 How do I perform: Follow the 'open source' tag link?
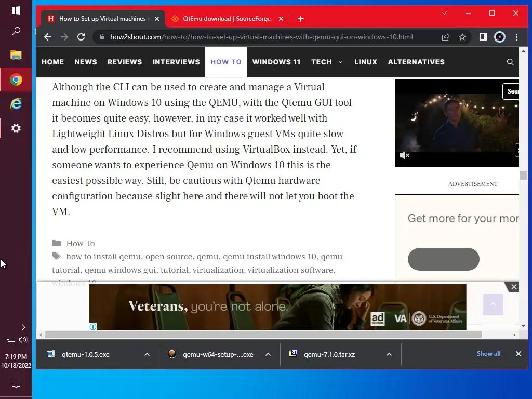tap(169, 257)
